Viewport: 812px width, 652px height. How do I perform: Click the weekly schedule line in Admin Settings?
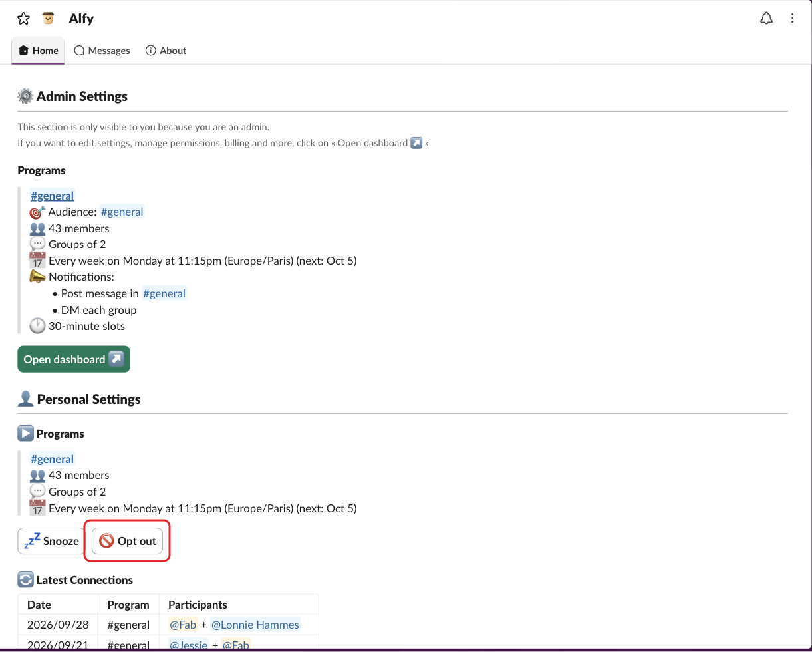point(203,261)
